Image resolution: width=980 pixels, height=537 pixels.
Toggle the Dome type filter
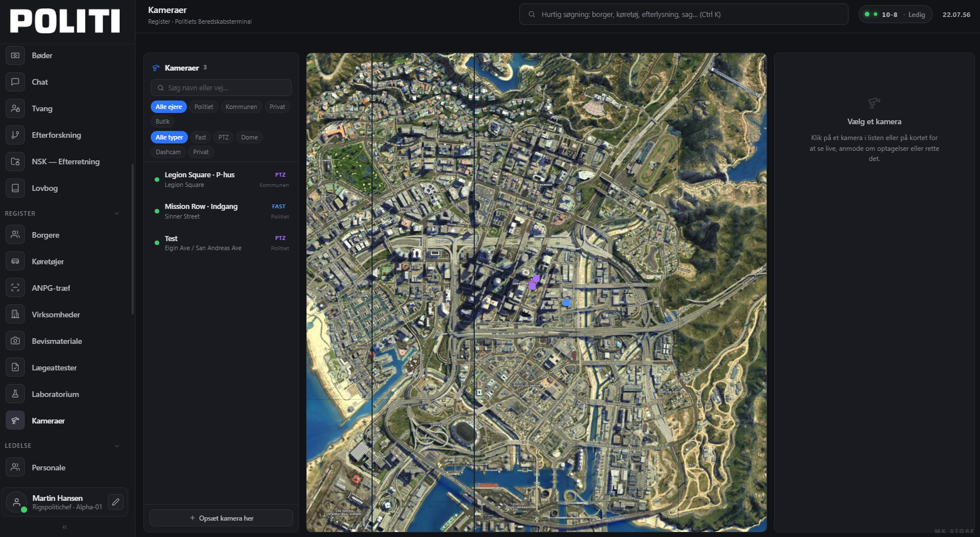click(x=250, y=137)
